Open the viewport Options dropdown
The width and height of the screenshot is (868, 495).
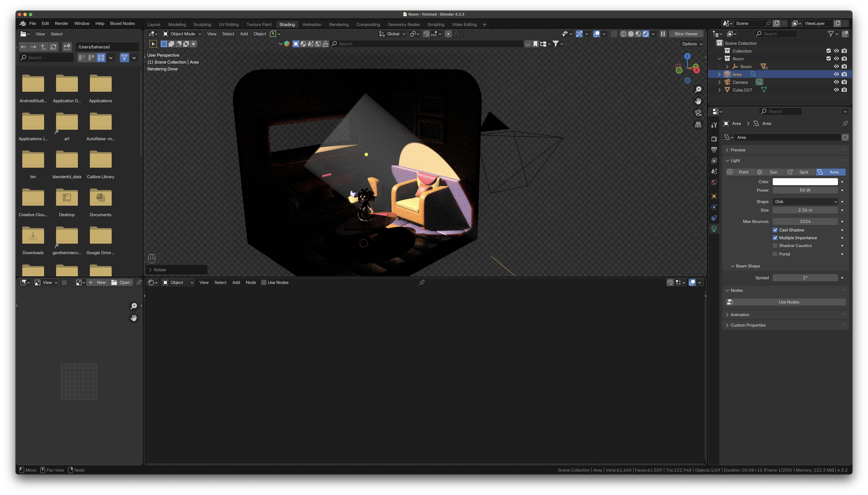point(692,44)
